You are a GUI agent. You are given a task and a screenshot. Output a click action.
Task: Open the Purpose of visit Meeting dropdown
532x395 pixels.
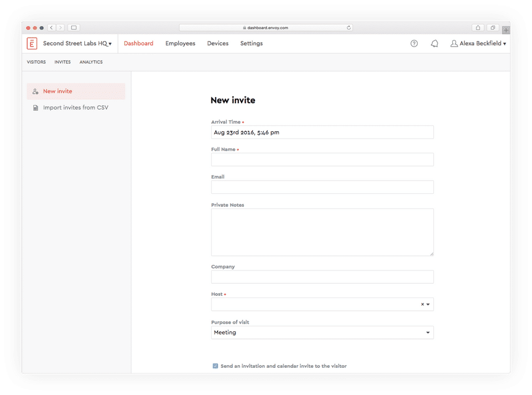click(323, 332)
